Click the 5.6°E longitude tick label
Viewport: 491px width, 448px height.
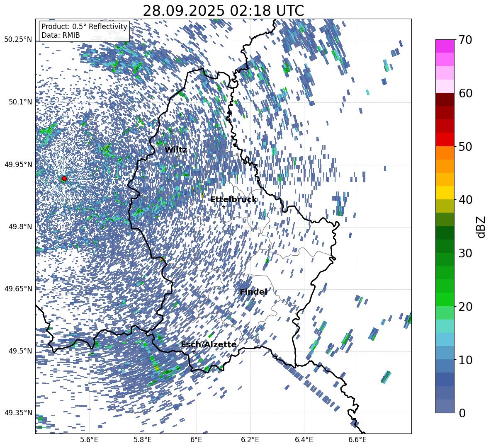(89, 440)
